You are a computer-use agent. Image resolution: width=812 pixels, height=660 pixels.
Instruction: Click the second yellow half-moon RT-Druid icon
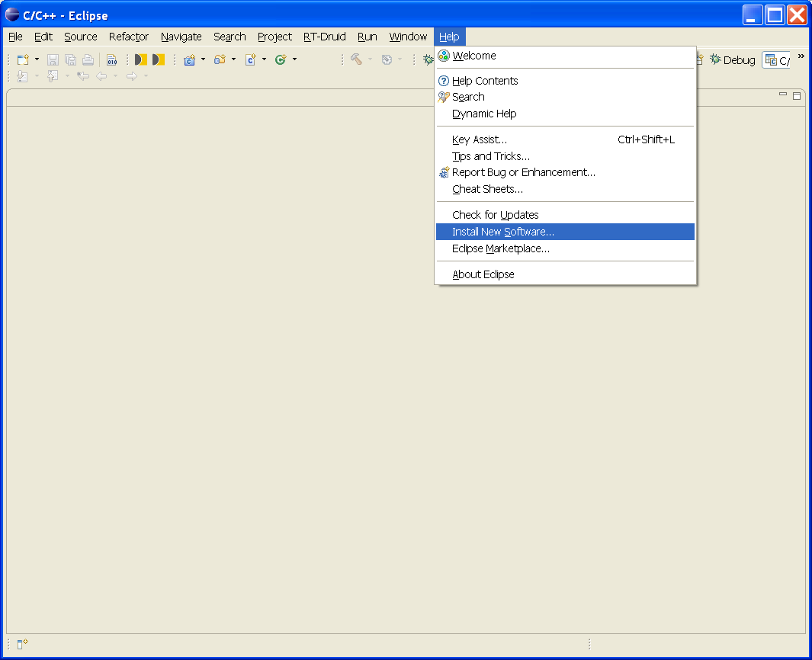tap(158, 59)
